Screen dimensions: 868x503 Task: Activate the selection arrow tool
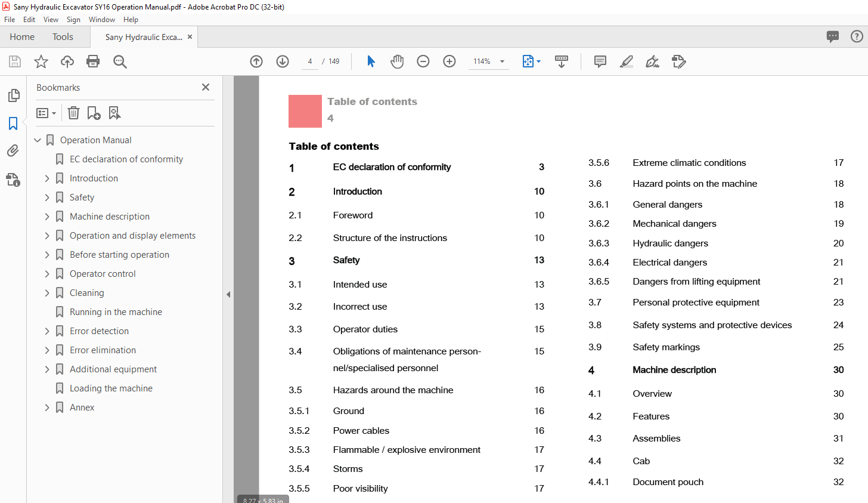(371, 61)
